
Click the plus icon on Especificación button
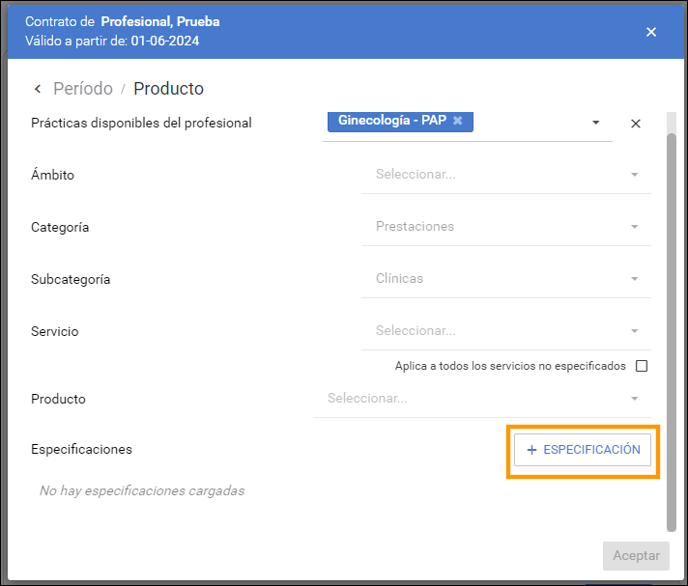(532, 450)
